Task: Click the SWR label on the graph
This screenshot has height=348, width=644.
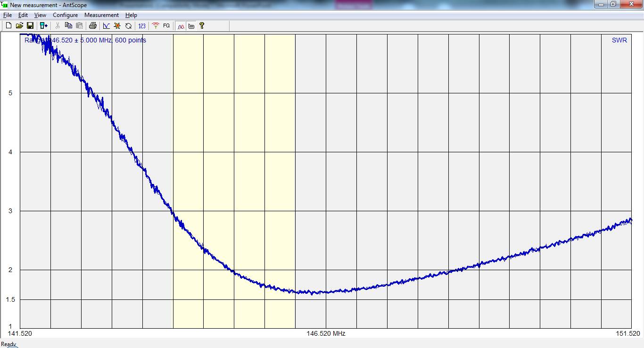Action: pyautogui.click(x=619, y=41)
